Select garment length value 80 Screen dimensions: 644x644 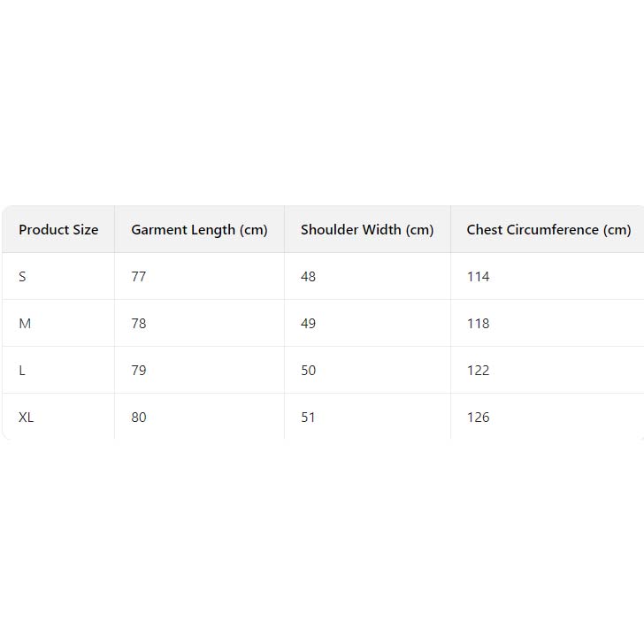click(x=139, y=418)
